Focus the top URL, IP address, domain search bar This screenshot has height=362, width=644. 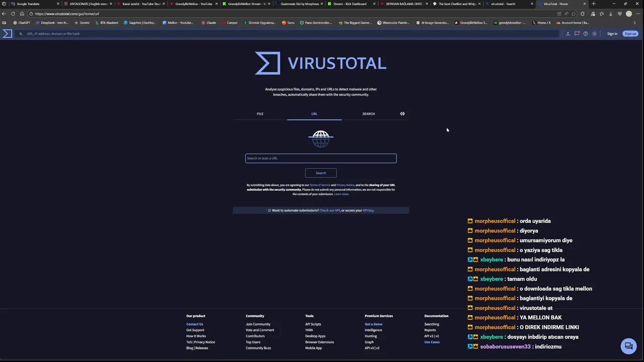[288, 34]
